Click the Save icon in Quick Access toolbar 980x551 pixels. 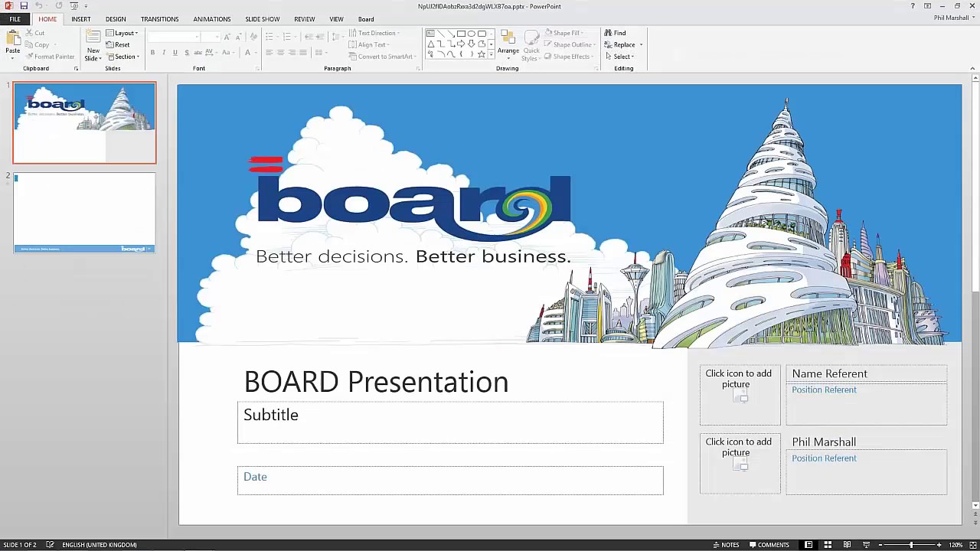(x=24, y=6)
